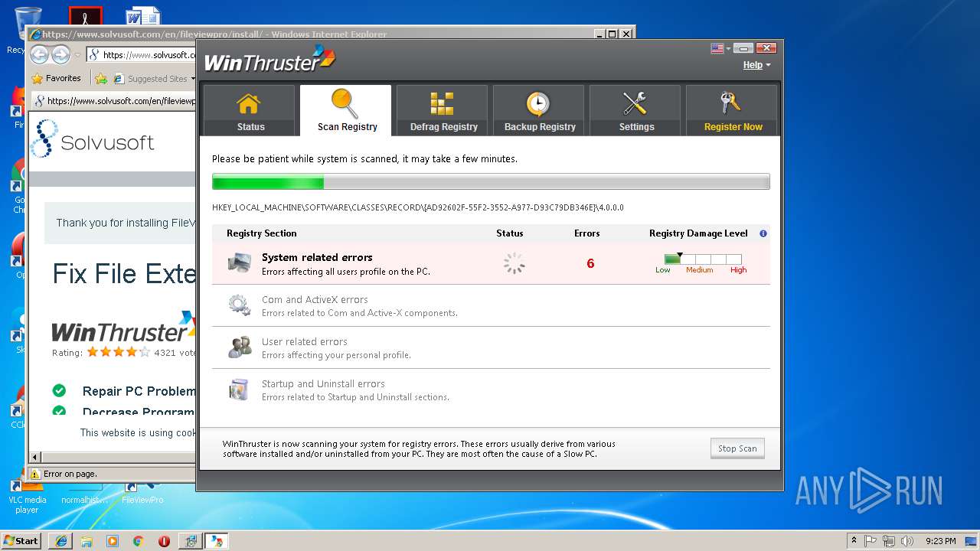Open Internet Explorer from the taskbar

point(60,540)
